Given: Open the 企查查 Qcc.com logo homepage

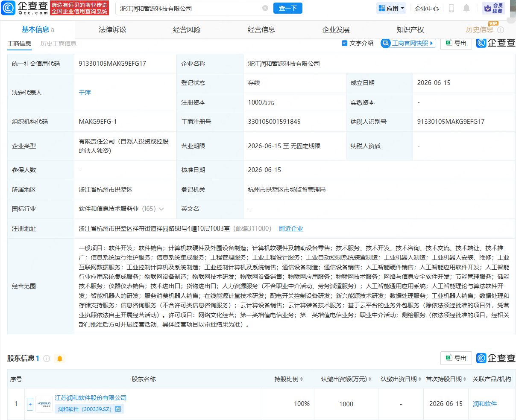Looking at the screenshot, I should click(x=25, y=8).
